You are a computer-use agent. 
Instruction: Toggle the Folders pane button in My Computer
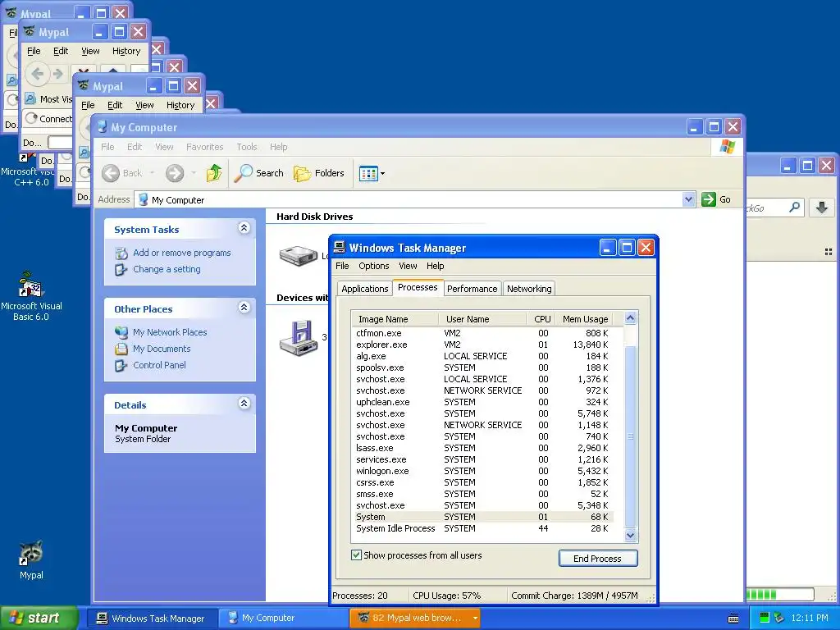click(319, 173)
